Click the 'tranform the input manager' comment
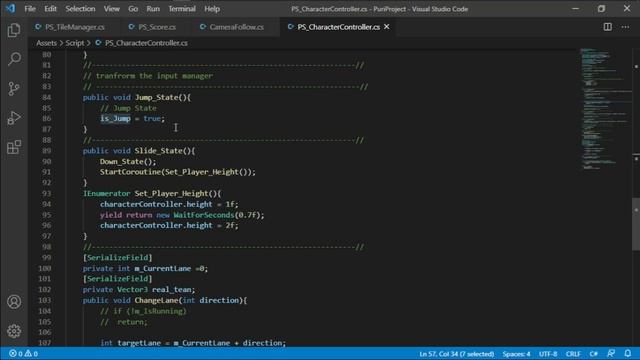Image resolution: width=640 pixels, height=360 pixels. pyautogui.click(x=148, y=76)
